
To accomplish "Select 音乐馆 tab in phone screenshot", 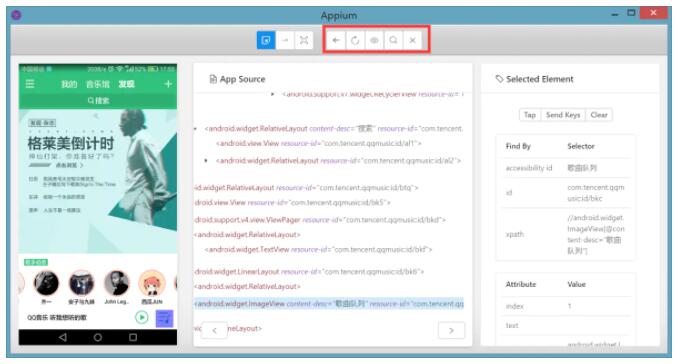I will pyautogui.click(x=98, y=84).
